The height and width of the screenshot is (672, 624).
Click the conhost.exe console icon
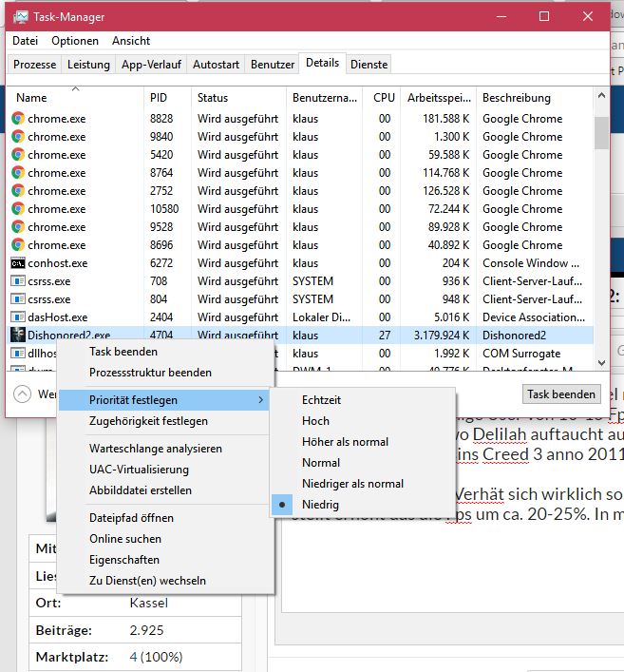point(18,263)
